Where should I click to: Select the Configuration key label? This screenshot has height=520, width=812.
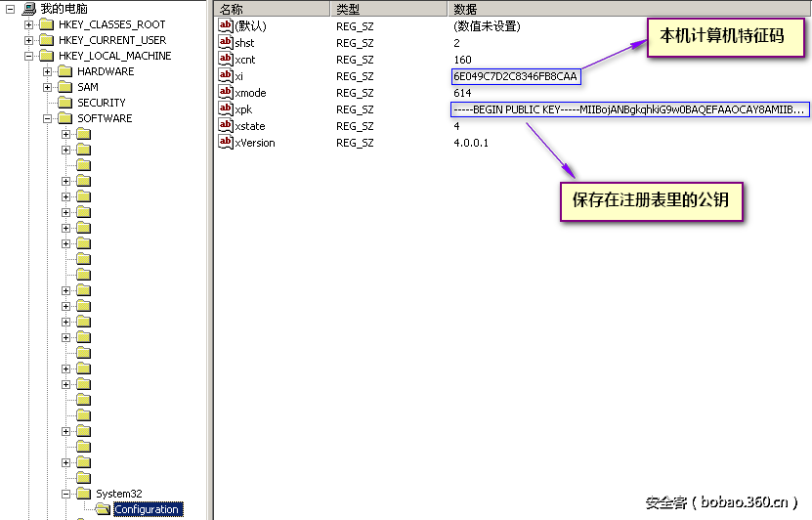pyautogui.click(x=147, y=509)
